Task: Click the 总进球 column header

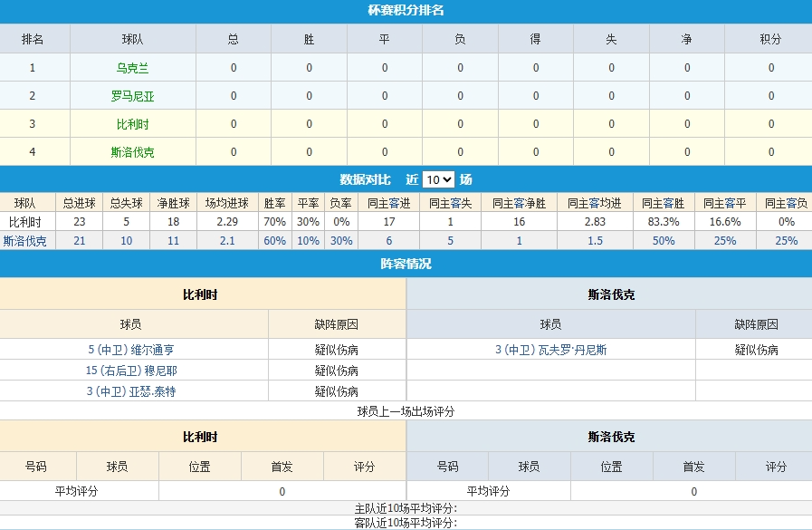Action: click(x=79, y=204)
